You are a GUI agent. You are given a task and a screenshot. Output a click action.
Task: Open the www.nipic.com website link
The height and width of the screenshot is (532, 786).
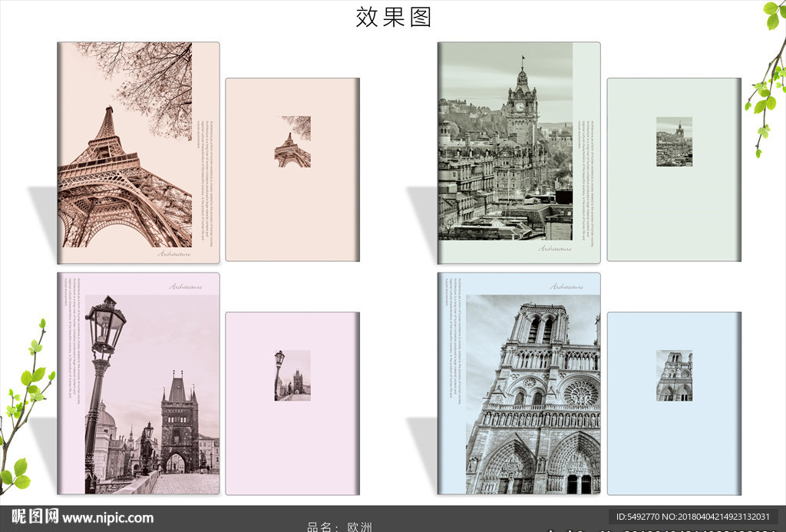point(107,518)
